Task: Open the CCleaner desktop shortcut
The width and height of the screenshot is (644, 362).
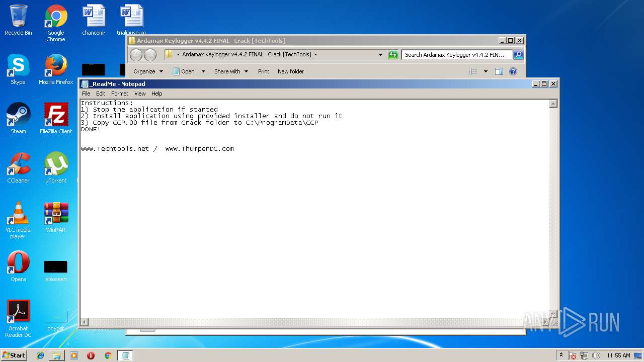Action: coord(18,168)
